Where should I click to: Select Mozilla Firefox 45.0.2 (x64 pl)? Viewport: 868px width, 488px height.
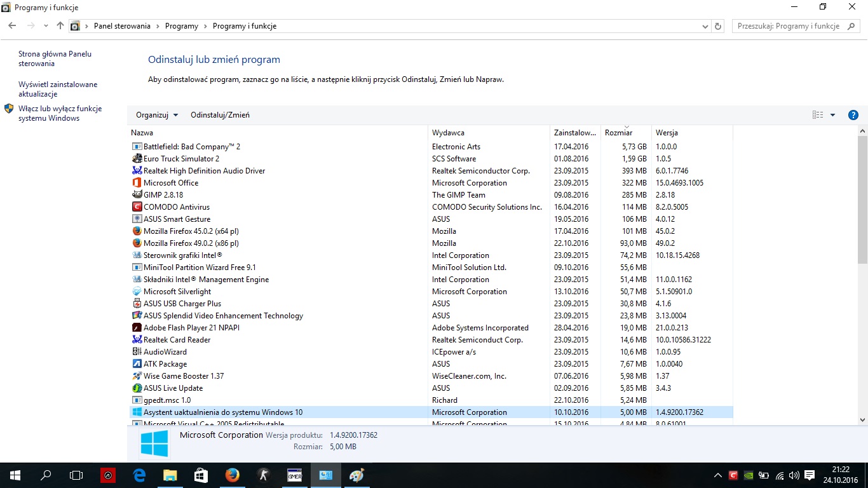(x=430, y=231)
